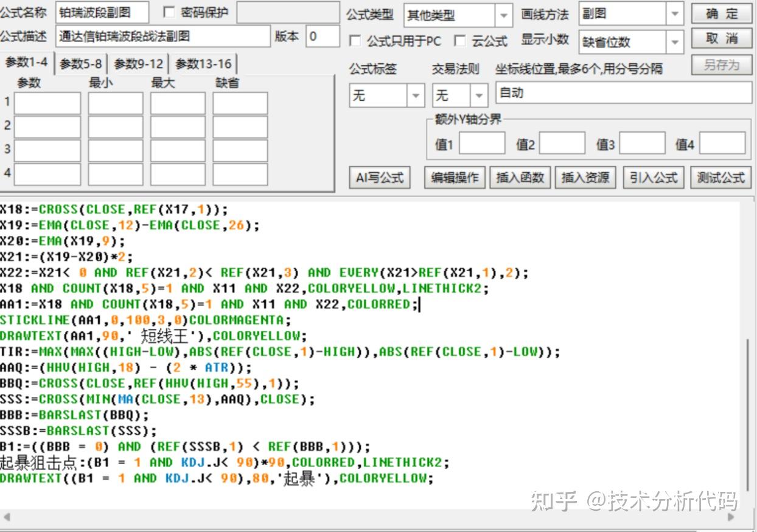Click the code line starting with BBQ:=CROSS
The height and width of the screenshot is (532, 757).
point(150,384)
